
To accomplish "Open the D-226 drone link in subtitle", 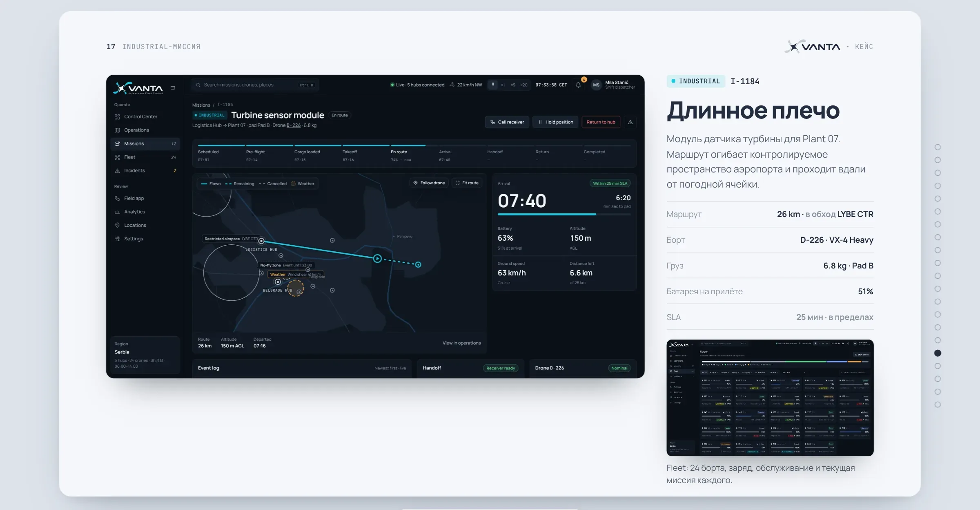I will [293, 125].
